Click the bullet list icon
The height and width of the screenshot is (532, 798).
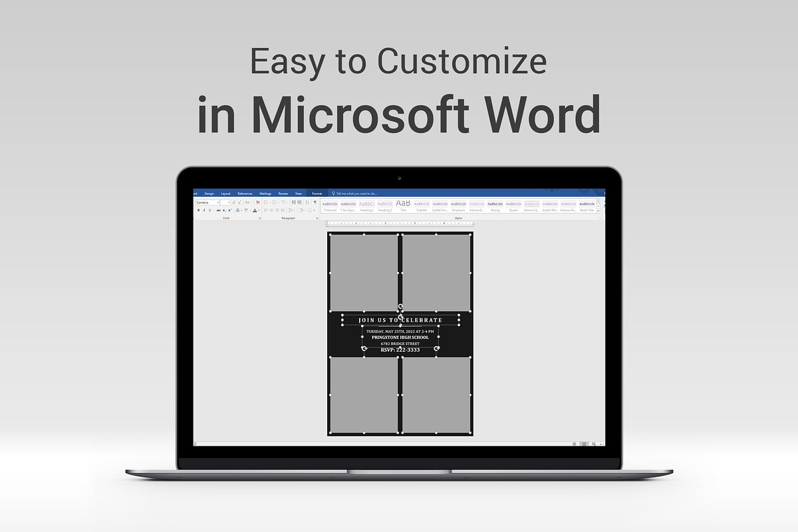(x=265, y=202)
